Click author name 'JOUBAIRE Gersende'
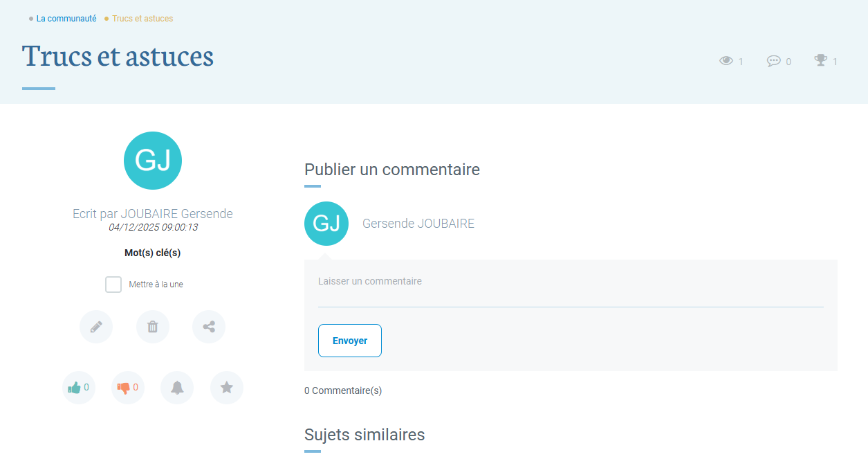 [176, 214]
